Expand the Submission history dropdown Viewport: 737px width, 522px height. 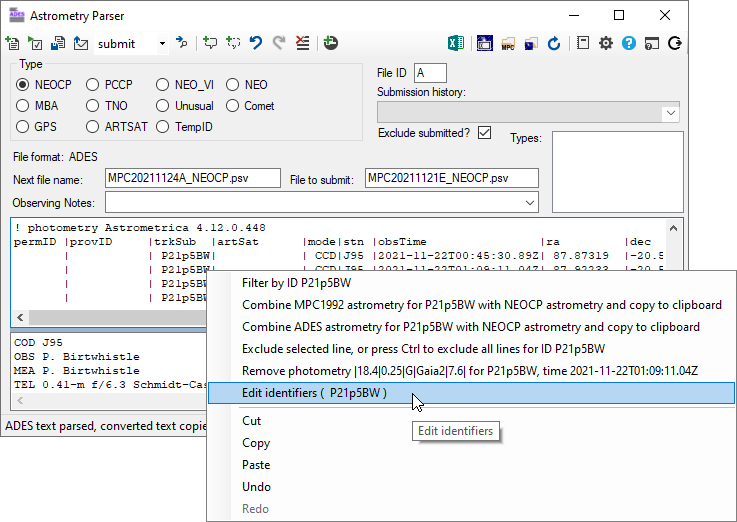point(671,113)
